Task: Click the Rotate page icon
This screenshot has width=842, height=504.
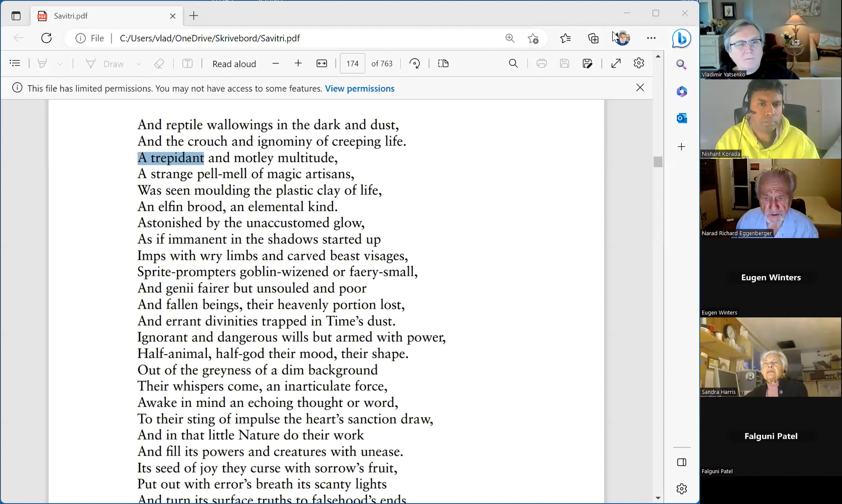Action: [x=415, y=63]
